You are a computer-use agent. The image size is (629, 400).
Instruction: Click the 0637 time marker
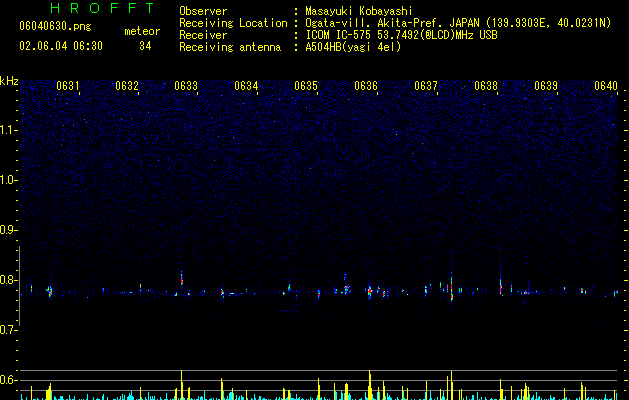[426, 86]
